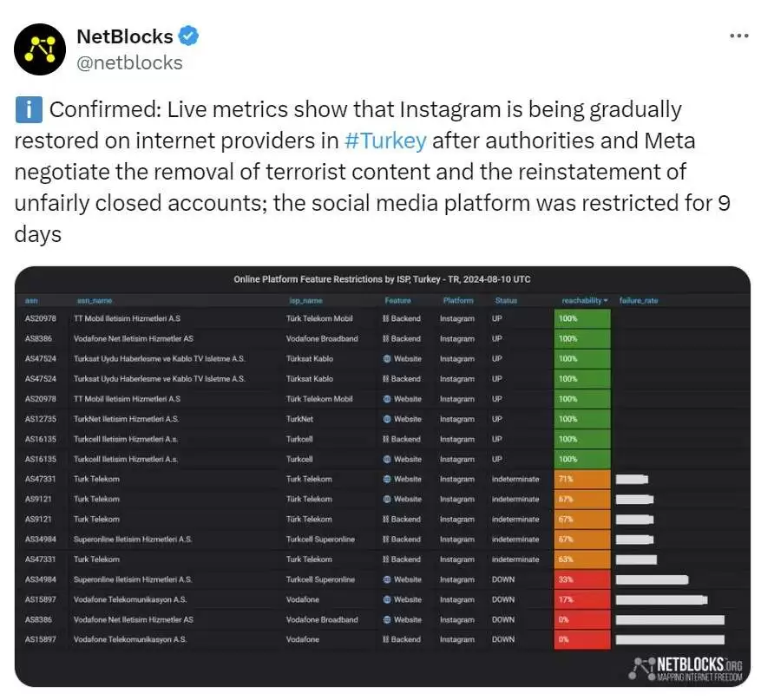Click the globe Website icon in TurkNet row
Image resolution: width=761 pixels, height=700 pixels.
coord(387,419)
